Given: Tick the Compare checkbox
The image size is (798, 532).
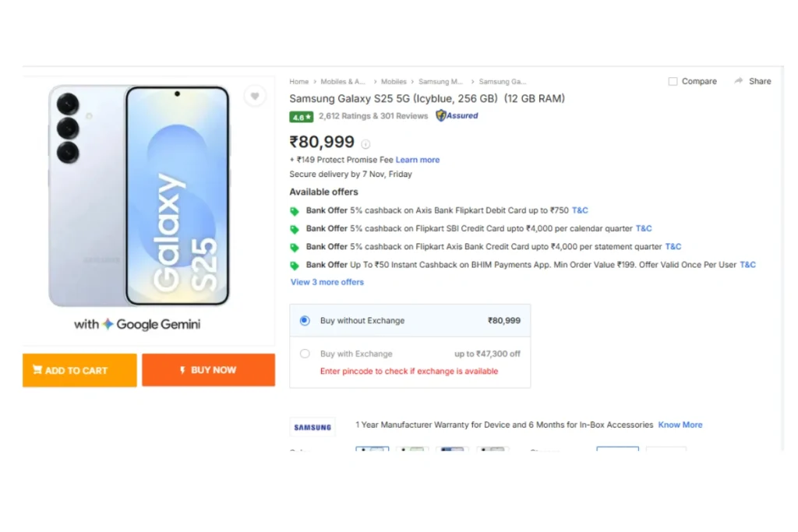Looking at the screenshot, I should (x=673, y=82).
